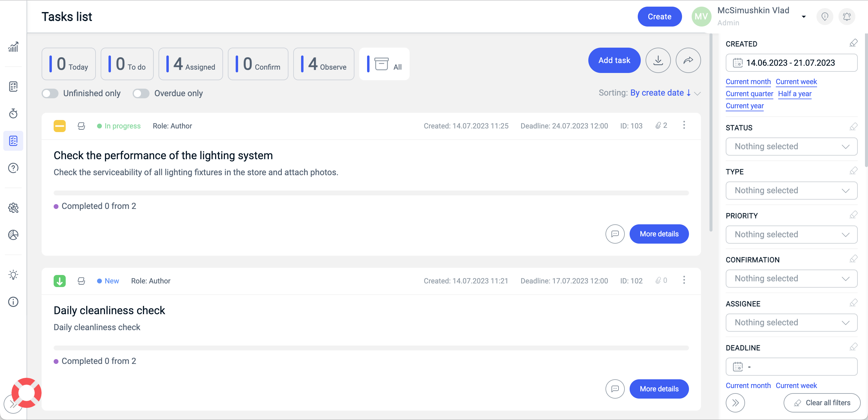
Task: Expand the Status filter dropdown
Action: 791,146
